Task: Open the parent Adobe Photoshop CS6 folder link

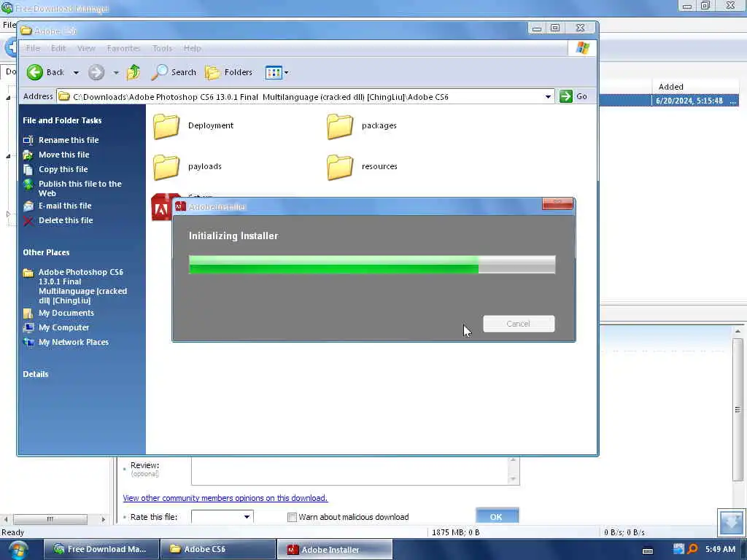Action: point(82,286)
